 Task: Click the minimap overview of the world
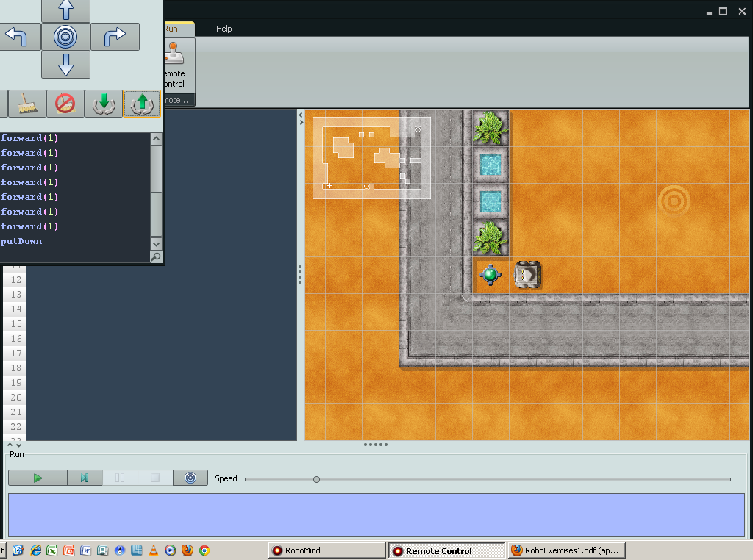(371, 158)
